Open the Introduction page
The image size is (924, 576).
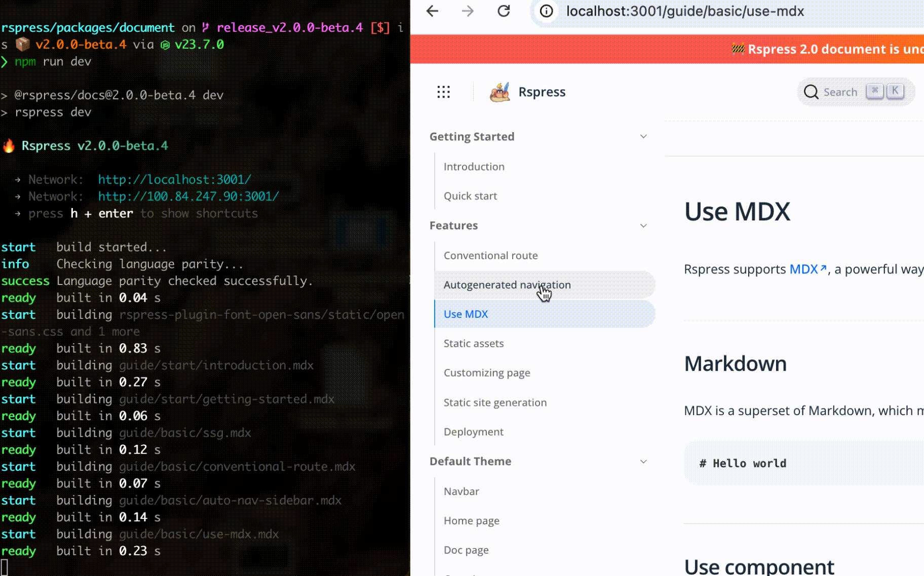pyautogui.click(x=474, y=167)
